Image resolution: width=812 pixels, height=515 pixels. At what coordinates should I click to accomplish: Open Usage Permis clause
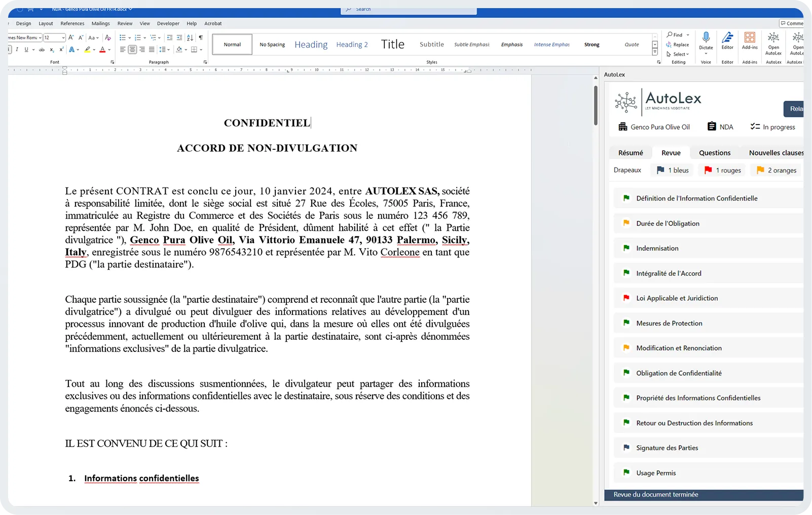(x=708, y=473)
